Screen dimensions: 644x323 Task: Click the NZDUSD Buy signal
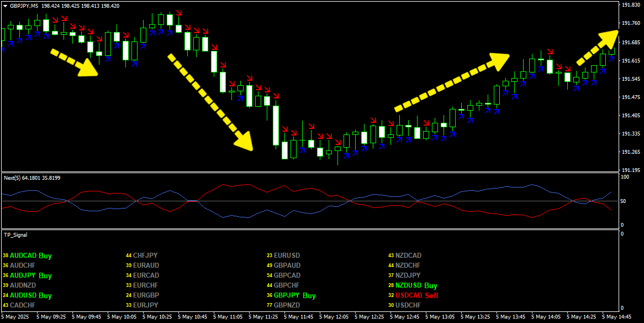click(x=416, y=285)
